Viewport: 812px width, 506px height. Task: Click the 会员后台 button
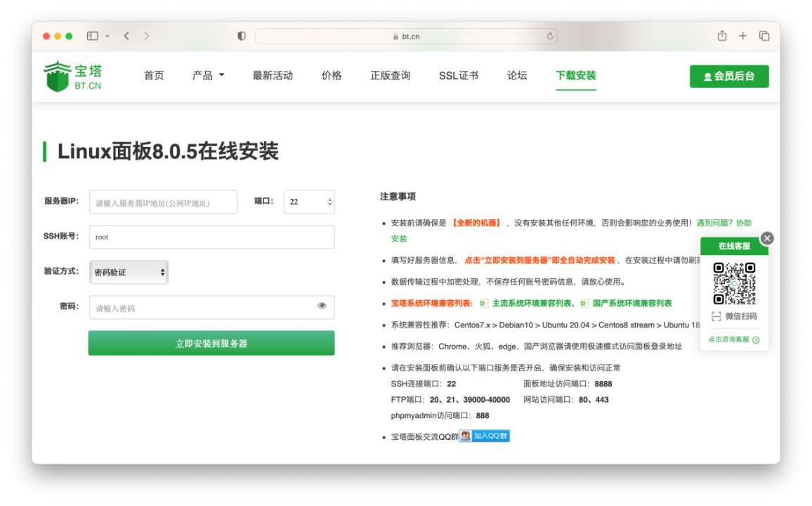(x=729, y=76)
